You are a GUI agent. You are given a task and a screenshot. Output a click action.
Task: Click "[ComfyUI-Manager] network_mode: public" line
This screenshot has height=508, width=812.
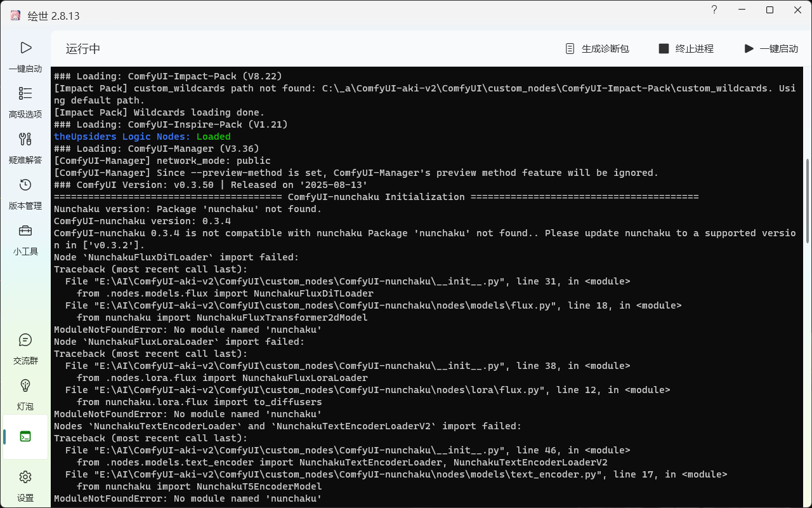[162, 161]
